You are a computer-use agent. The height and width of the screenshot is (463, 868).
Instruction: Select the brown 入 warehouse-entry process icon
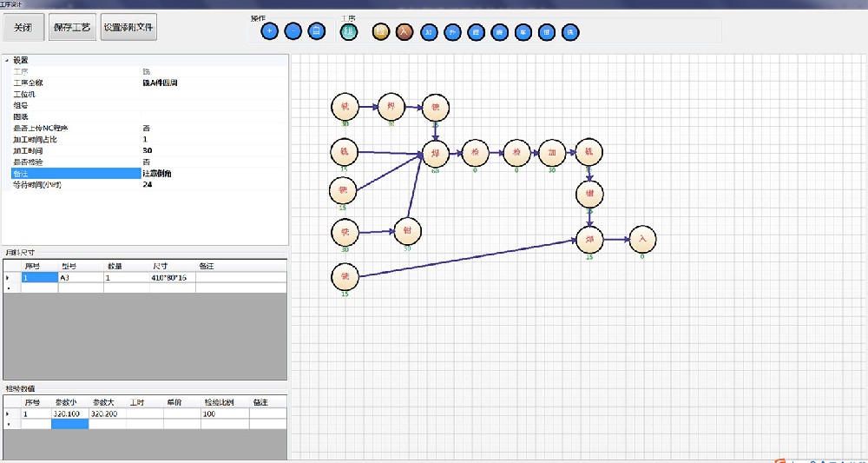404,32
